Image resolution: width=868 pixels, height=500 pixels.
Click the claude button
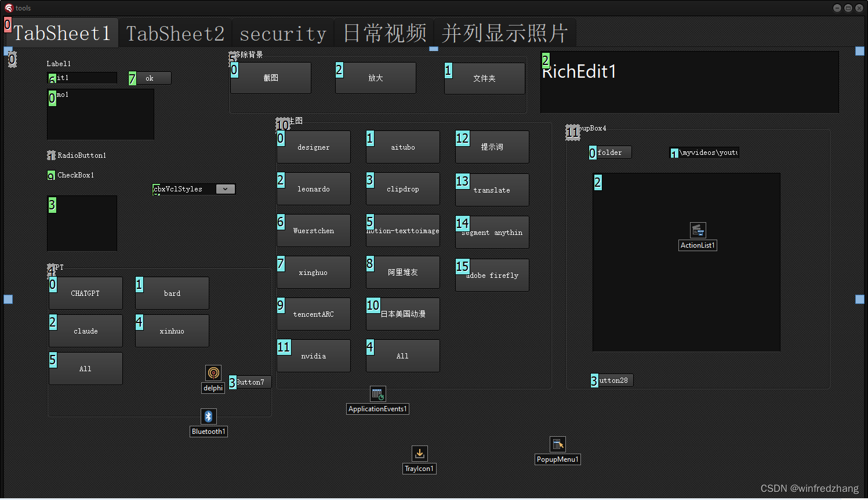pyautogui.click(x=86, y=331)
